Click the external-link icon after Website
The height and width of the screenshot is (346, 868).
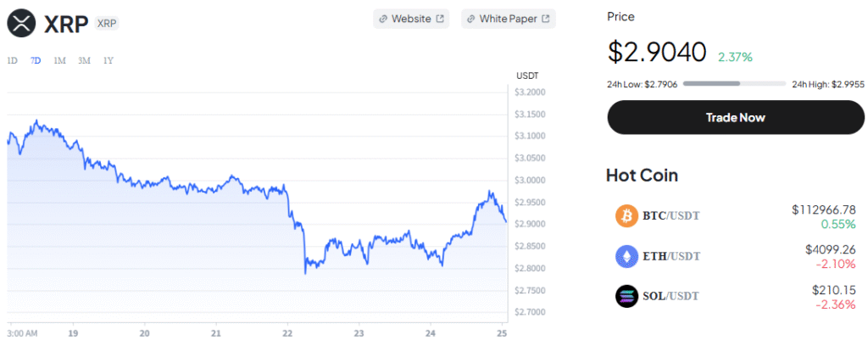tap(439, 19)
